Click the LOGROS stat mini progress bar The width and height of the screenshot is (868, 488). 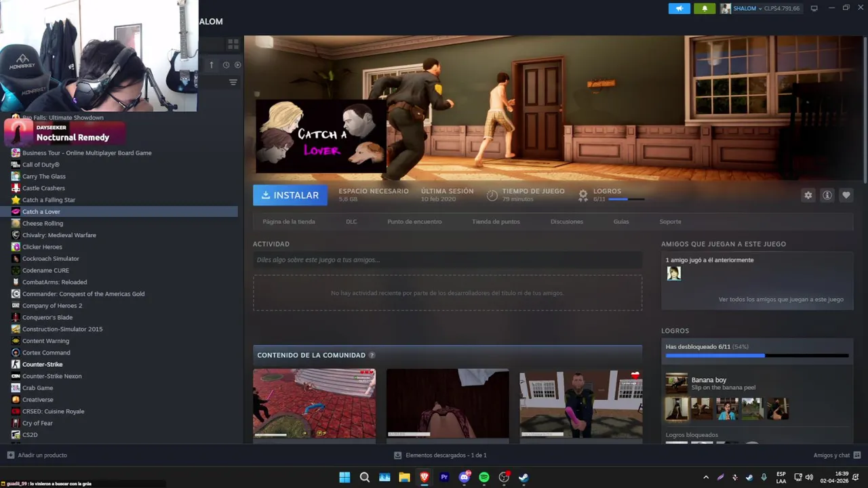[626, 199]
